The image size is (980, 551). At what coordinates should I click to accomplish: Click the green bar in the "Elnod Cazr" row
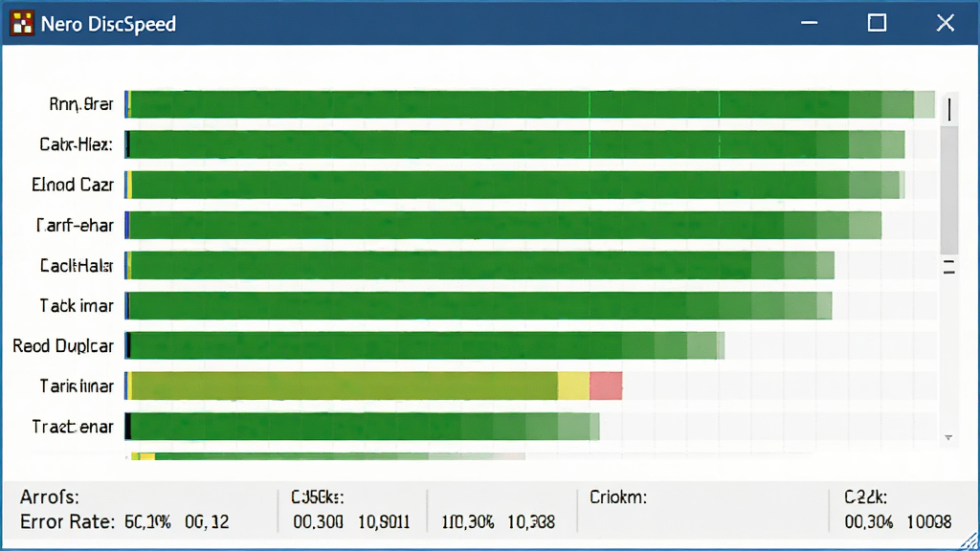point(514,185)
